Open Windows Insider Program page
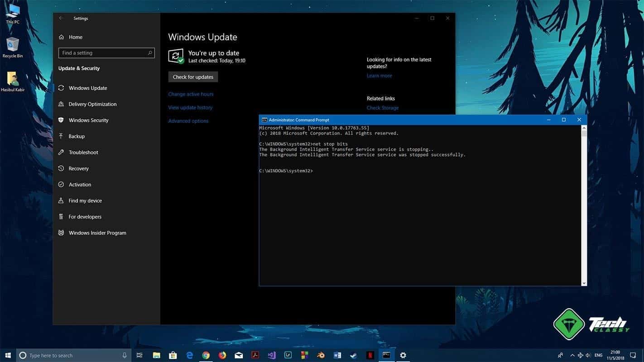 [x=97, y=233]
